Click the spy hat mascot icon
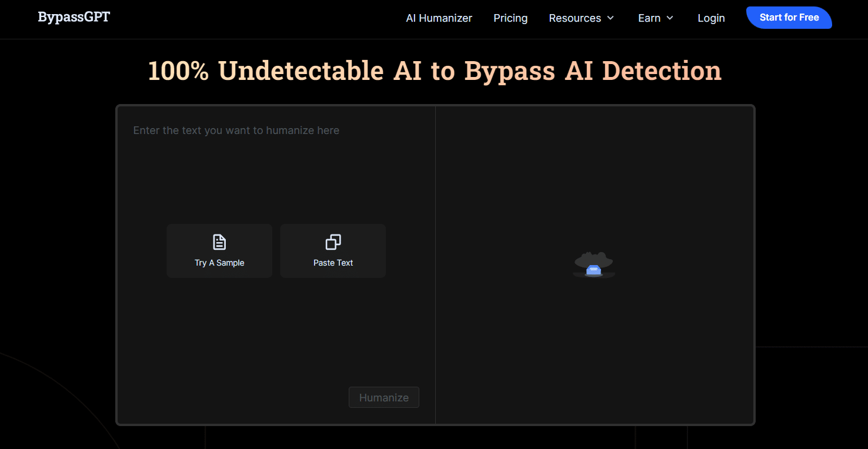 (594, 264)
